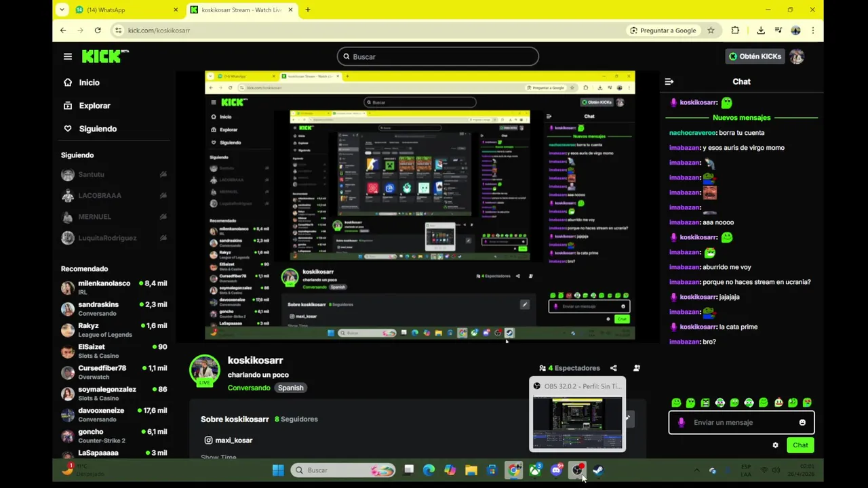Click the user icon beside the share icon

pos(636,368)
